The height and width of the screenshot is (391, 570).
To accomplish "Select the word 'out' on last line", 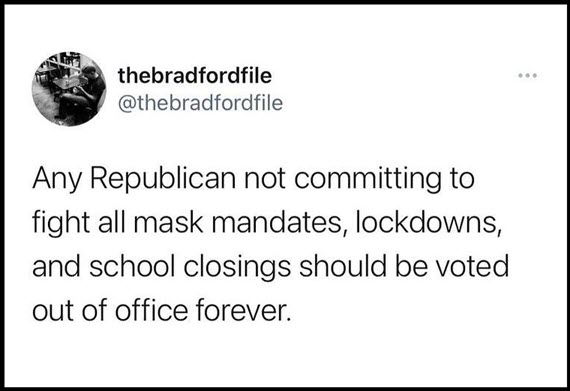I will 54,311.
